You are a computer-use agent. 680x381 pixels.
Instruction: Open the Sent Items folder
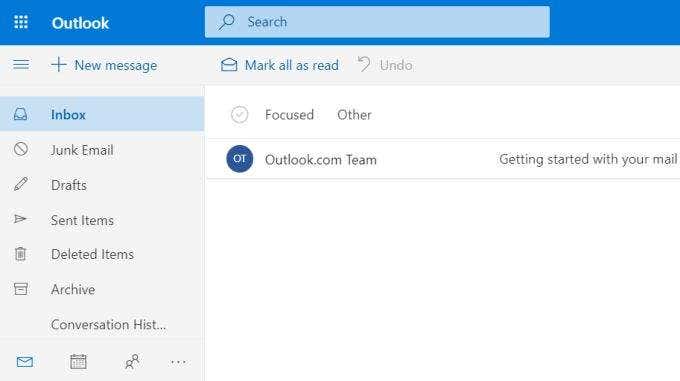(102, 220)
